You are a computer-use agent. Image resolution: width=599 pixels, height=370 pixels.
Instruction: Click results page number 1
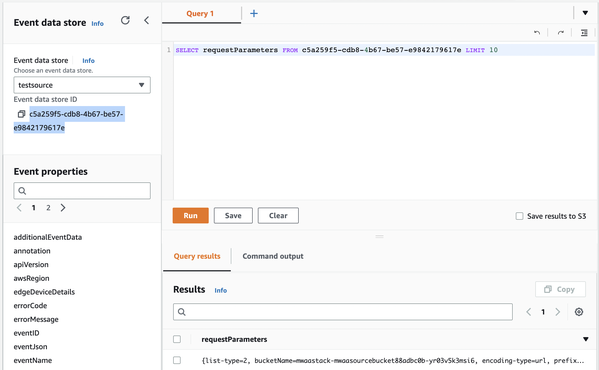(543, 312)
